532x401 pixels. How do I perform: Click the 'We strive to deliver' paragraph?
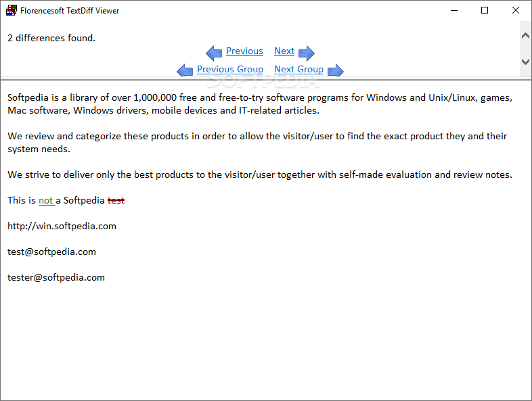pyautogui.click(x=260, y=174)
